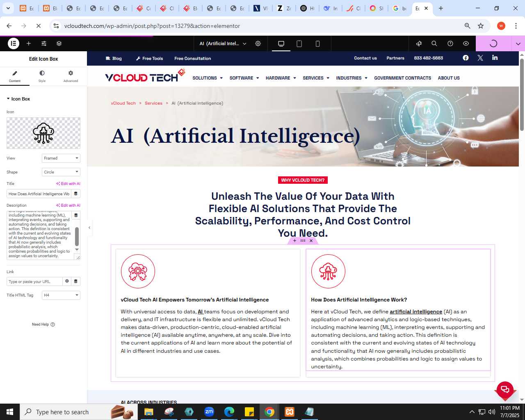
Task: Click Edit with AI beside Title
Action: (68, 184)
